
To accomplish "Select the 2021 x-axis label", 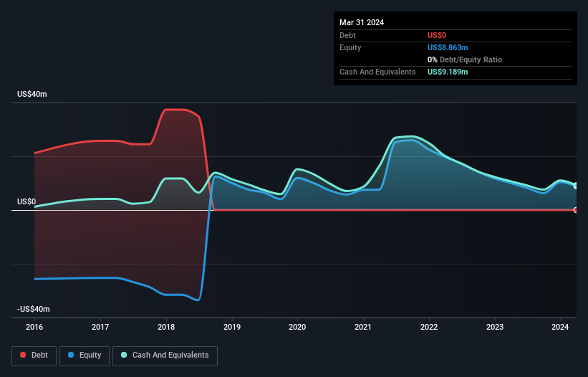I will pos(363,327).
